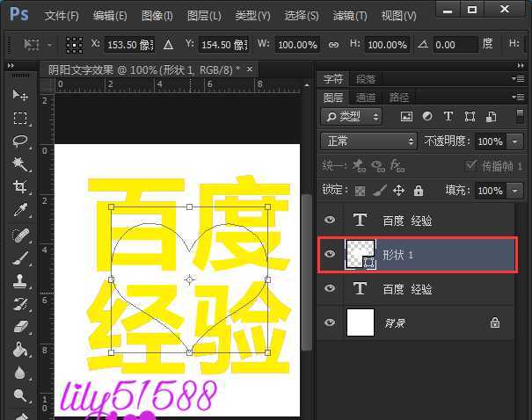Filter layers by type layers (T icon)
532x420 pixels.
448,116
